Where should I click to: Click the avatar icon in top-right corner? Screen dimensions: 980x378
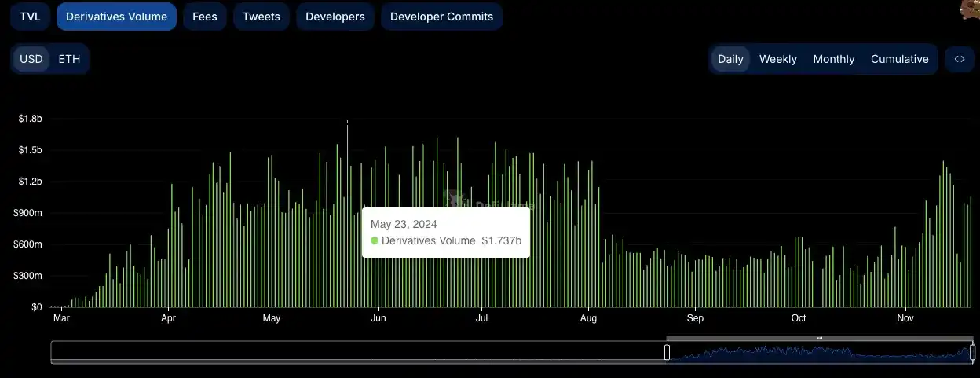[970, 9]
